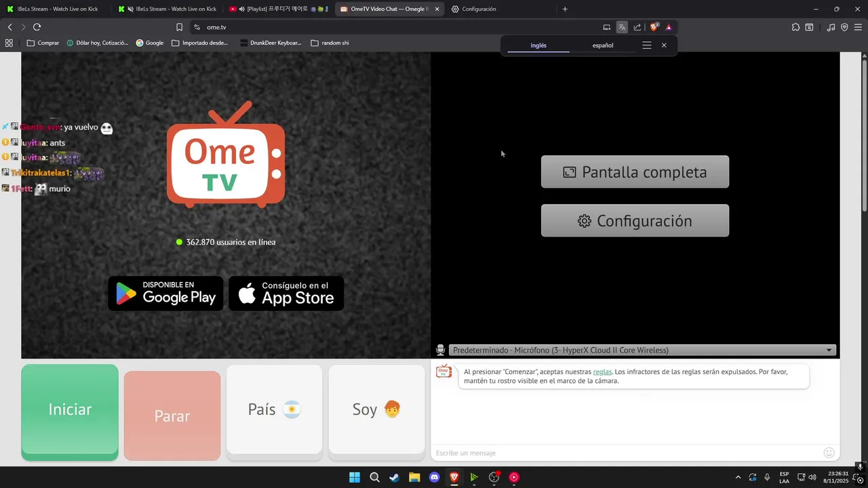The height and width of the screenshot is (488, 868).
Task: Open Discord from the taskbar
Action: click(434, 477)
